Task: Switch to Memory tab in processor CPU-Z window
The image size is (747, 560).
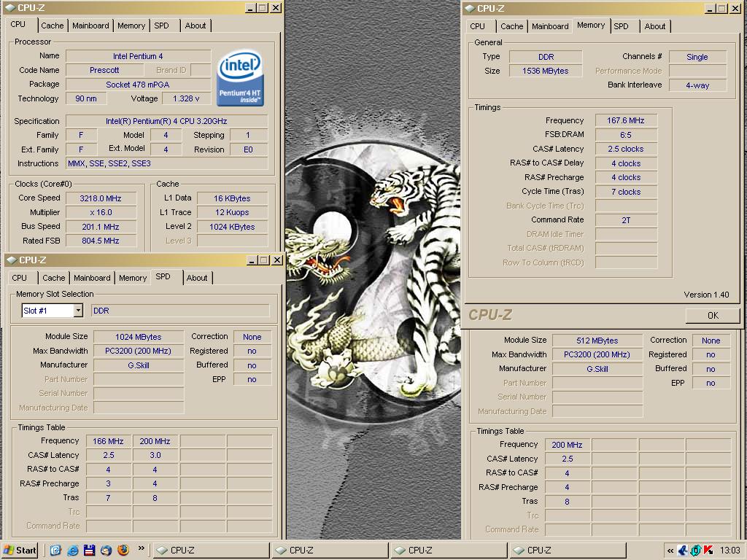Action: pos(131,26)
